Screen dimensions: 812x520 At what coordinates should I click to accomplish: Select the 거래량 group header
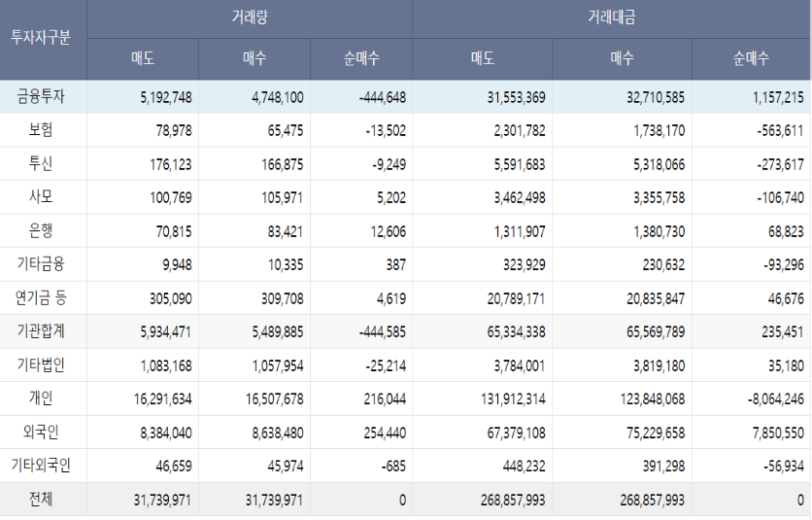pos(250,18)
